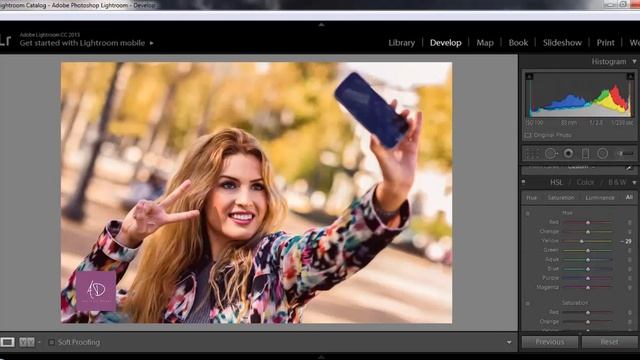Open the Slideshow module
Image resolution: width=640 pixels, height=360 pixels.
tap(562, 43)
